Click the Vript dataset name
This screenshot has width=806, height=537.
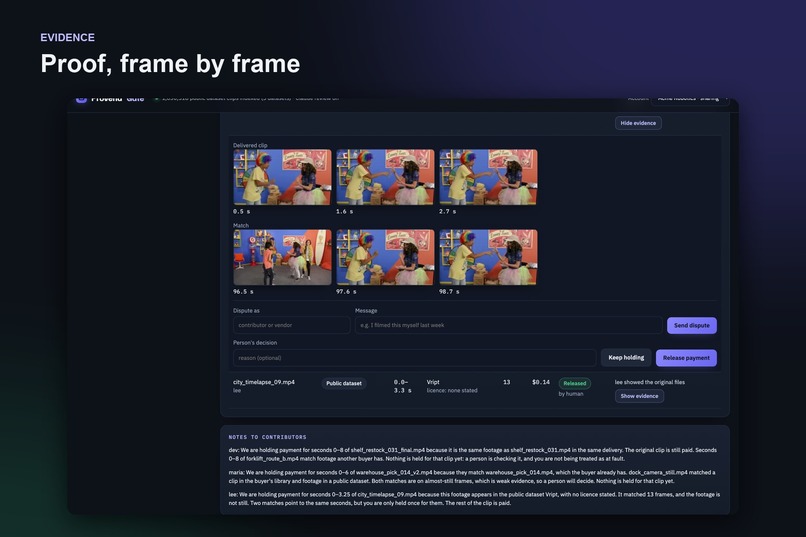pyautogui.click(x=433, y=382)
